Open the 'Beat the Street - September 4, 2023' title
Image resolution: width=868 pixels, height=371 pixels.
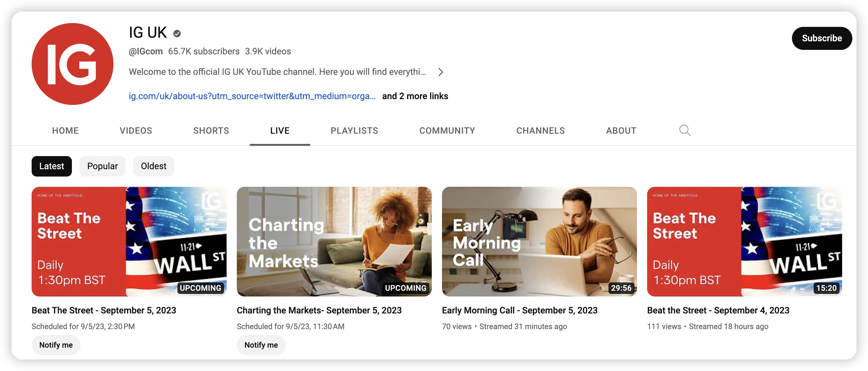718,310
